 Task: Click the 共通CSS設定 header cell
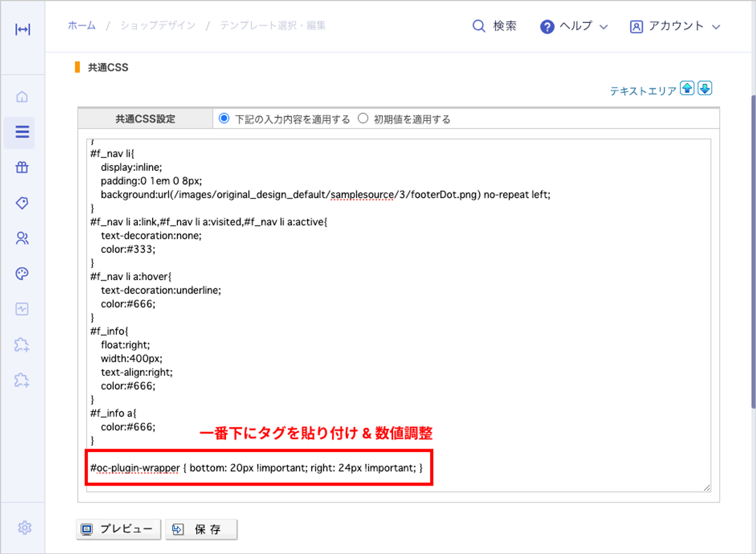coord(145,119)
